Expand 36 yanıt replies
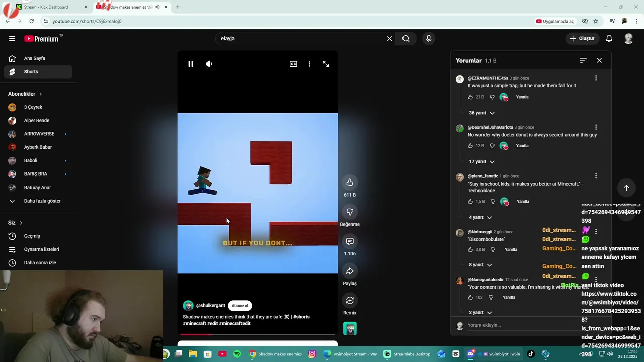The height and width of the screenshot is (362, 644). (481, 113)
